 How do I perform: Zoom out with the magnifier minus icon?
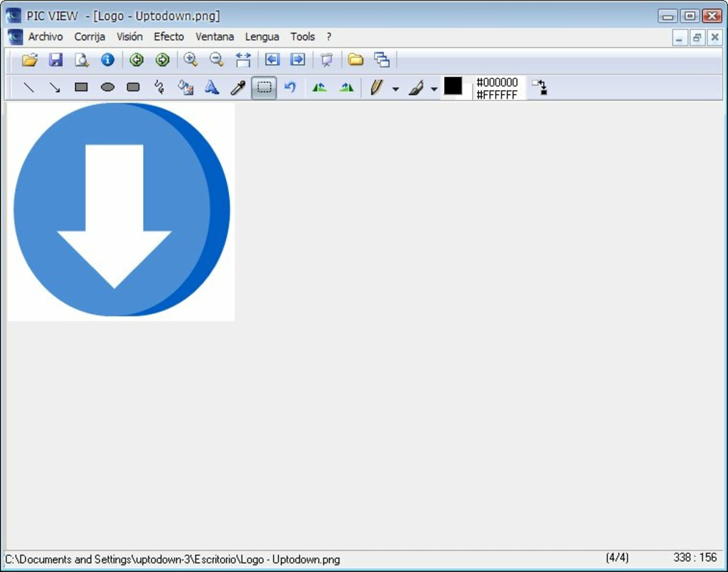(x=217, y=60)
